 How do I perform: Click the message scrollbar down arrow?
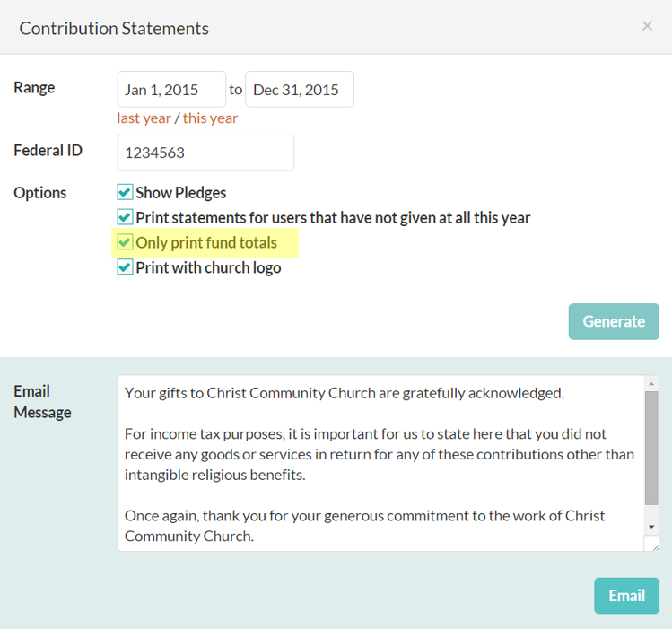651,527
